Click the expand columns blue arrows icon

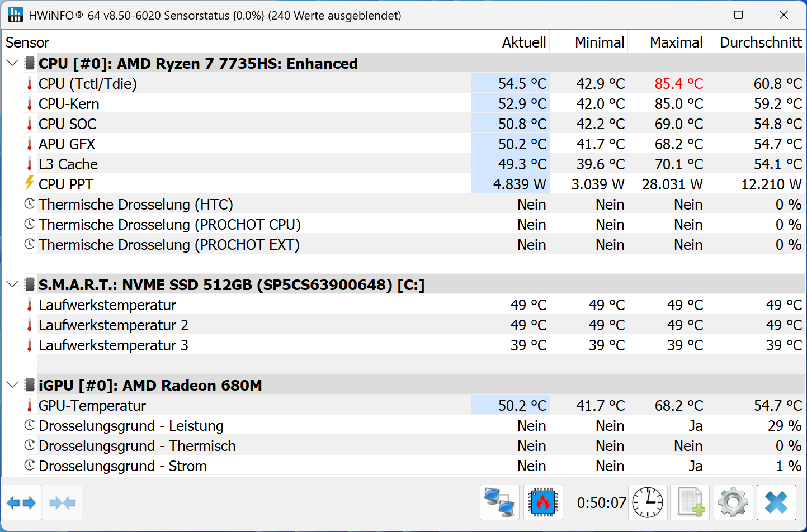[x=21, y=503]
